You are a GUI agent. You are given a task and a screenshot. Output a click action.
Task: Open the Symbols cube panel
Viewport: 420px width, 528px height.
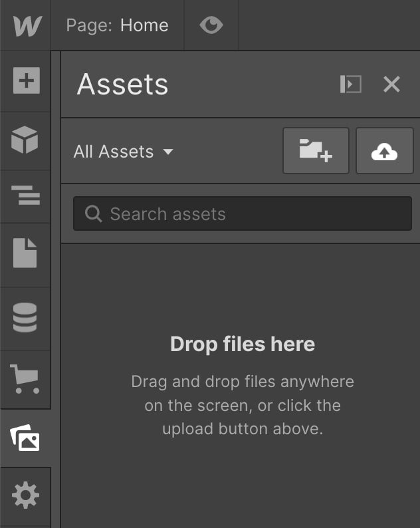[25, 140]
